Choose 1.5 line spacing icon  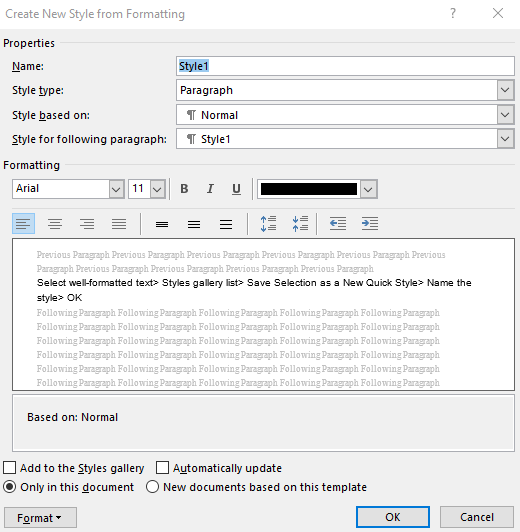(x=194, y=224)
